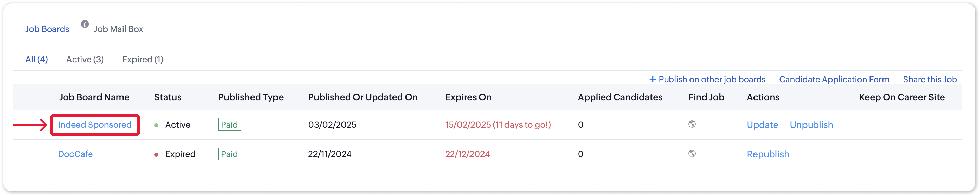
Task: Open the DocCafe job board link
Action: tap(75, 154)
